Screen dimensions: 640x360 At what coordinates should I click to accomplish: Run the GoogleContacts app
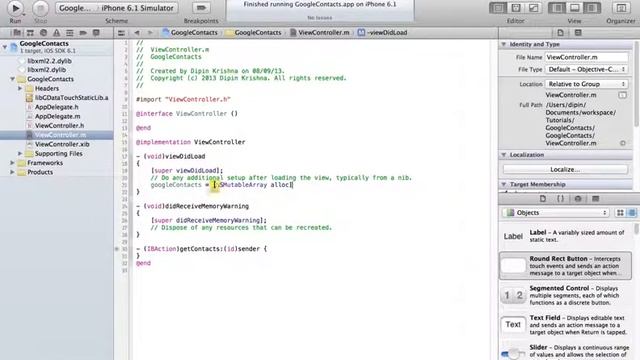[x=15, y=8]
